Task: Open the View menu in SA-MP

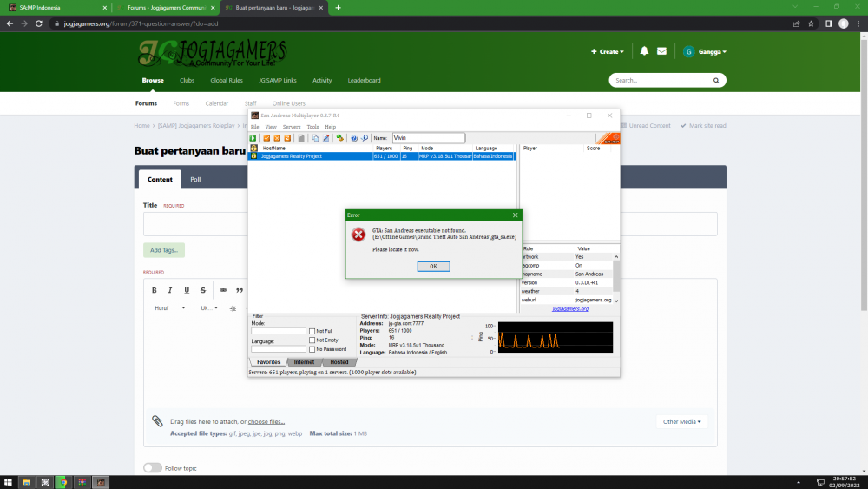Action: coord(271,127)
